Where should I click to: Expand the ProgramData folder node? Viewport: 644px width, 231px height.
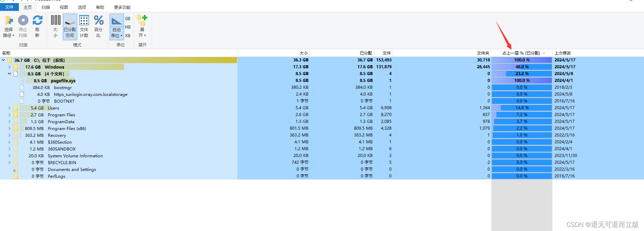point(10,121)
